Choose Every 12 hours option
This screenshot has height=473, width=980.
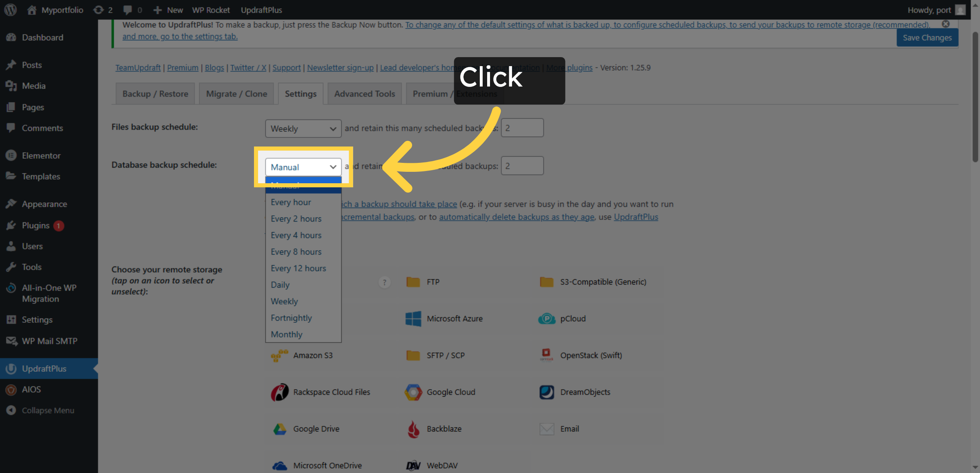coord(298,268)
